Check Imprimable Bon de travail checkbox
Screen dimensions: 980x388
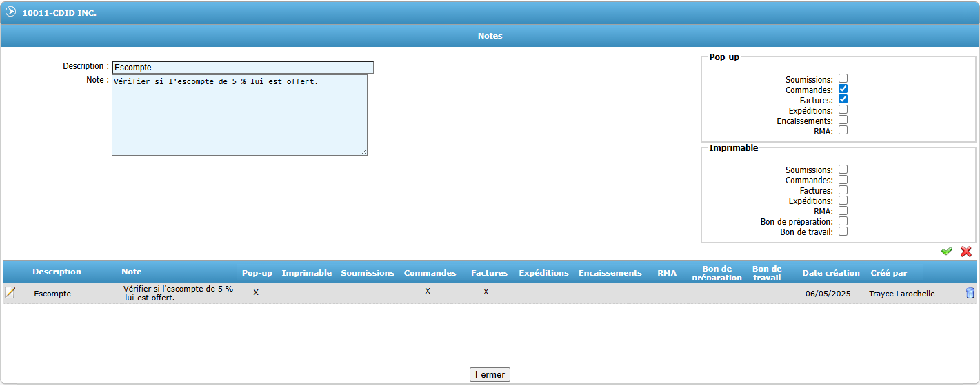[x=843, y=232]
